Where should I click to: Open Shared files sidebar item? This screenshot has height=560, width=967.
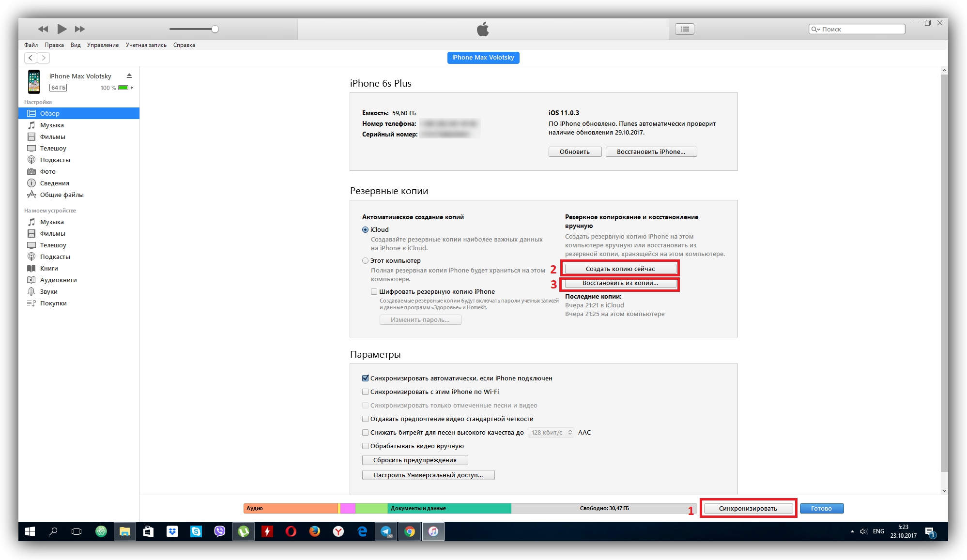pos(61,195)
